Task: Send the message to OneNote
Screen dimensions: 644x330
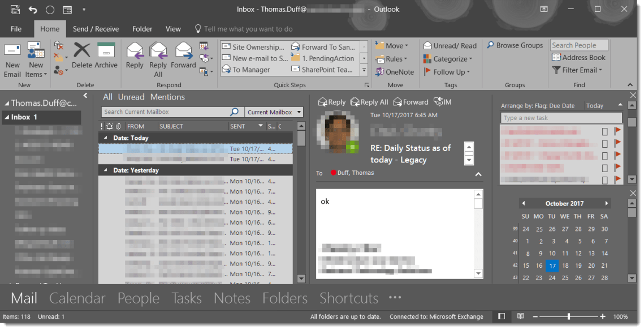Action: 395,72
